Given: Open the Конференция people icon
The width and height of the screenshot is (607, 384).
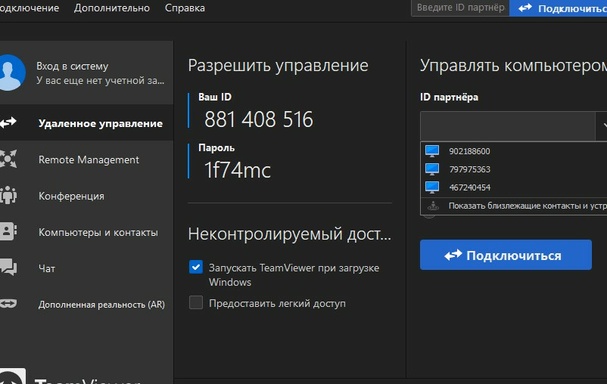Looking at the screenshot, I should pyautogui.click(x=8, y=195).
